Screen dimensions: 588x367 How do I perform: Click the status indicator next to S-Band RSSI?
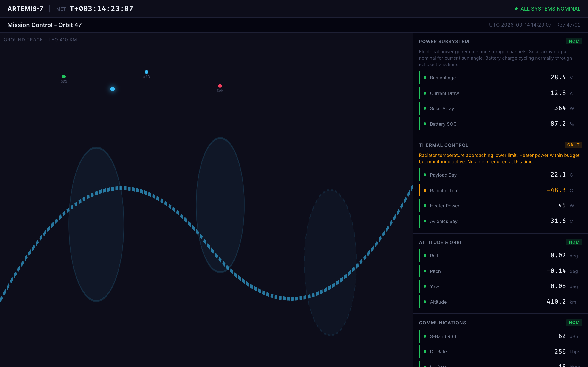(425, 336)
